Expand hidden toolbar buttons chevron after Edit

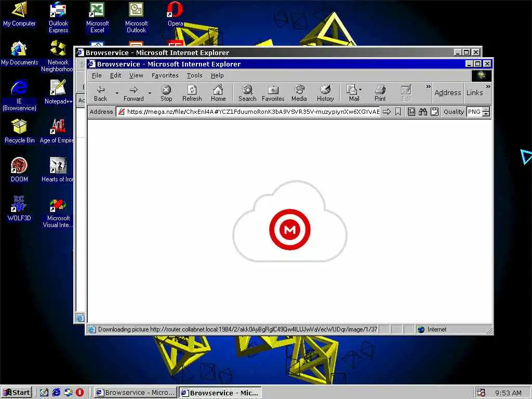(428, 87)
